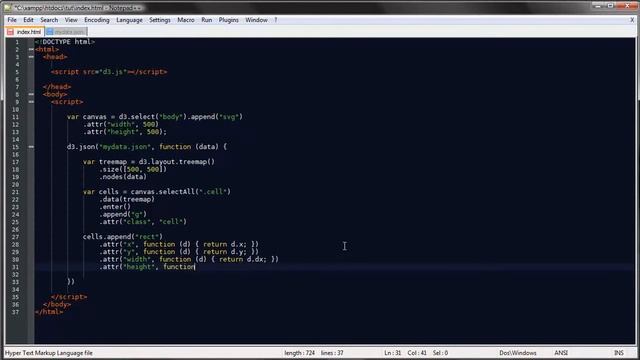Open the Search menu

click(49, 20)
